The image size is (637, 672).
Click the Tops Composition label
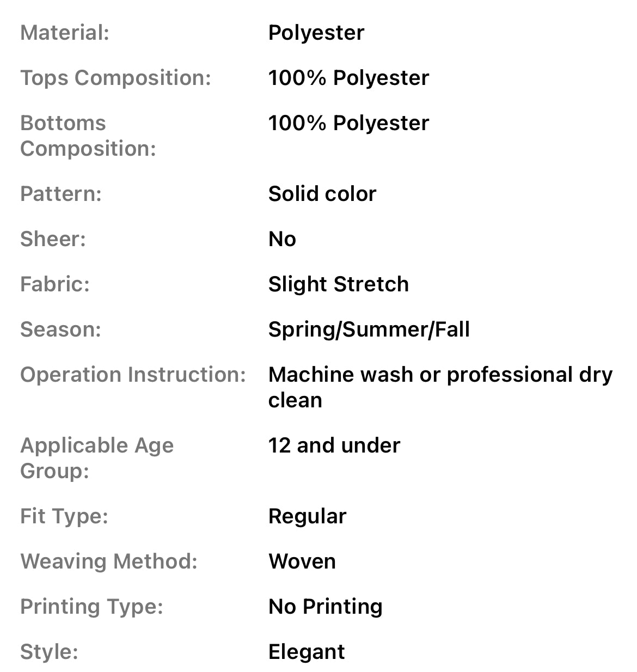pos(115,78)
